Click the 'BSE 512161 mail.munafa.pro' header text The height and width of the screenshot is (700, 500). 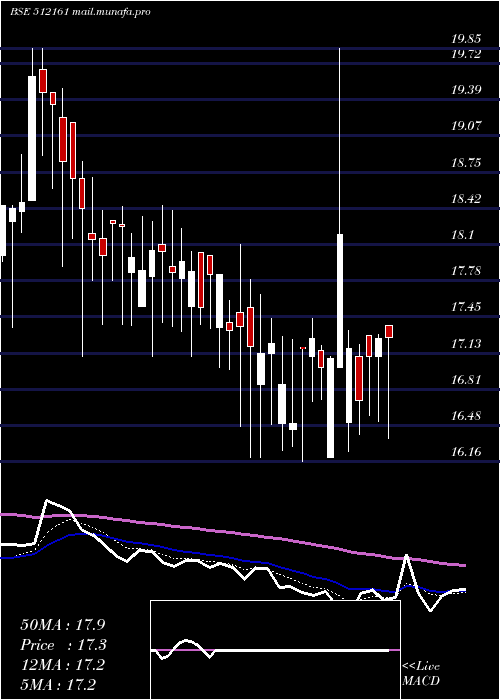[x=80, y=12]
